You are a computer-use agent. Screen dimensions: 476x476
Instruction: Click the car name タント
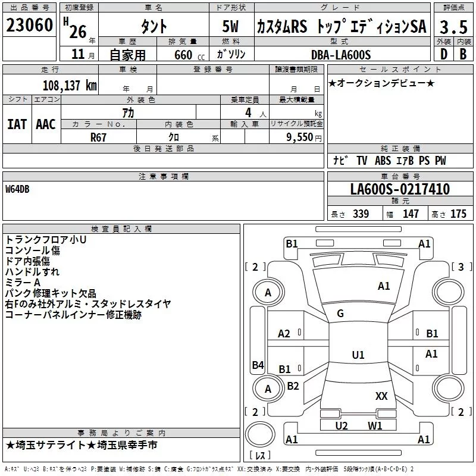coord(154,26)
